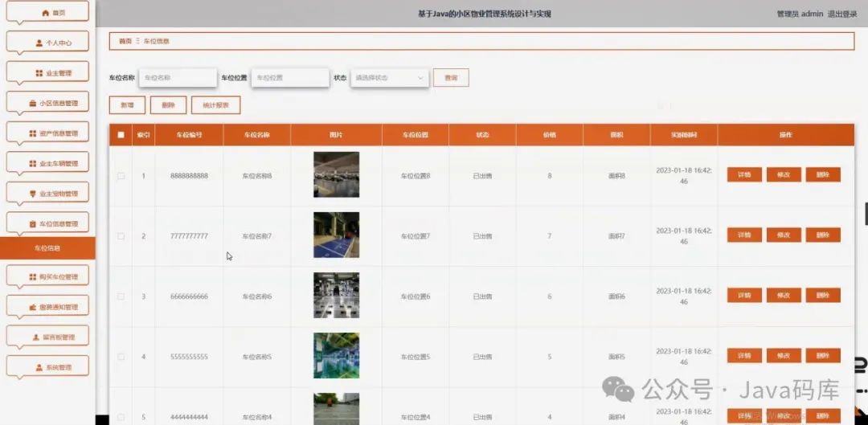The width and height of the screenshot is (868, 425).
Task: Click 修改 for row 车位名称7
Action: (784, 235)
